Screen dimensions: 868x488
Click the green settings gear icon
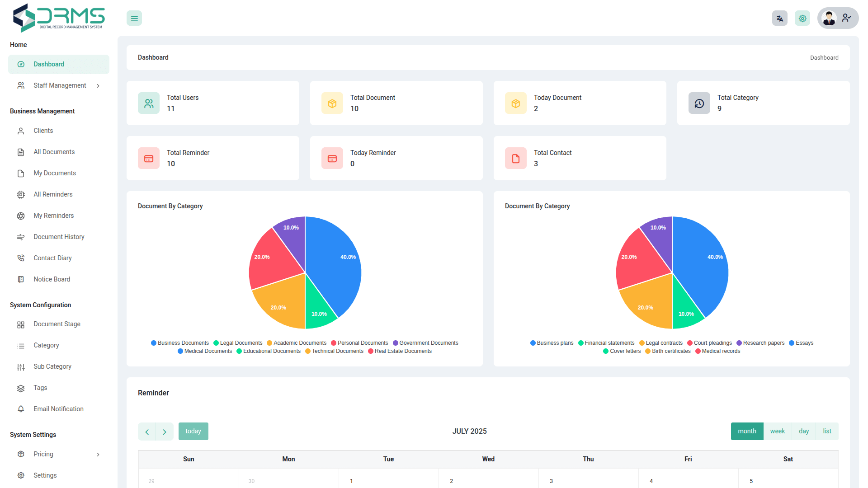pos(802,19)
